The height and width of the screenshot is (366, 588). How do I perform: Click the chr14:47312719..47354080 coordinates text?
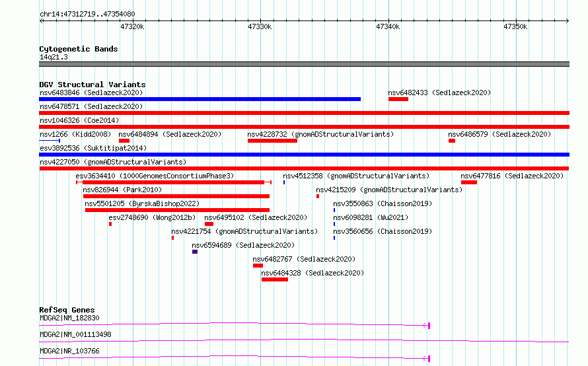(87, 14)
